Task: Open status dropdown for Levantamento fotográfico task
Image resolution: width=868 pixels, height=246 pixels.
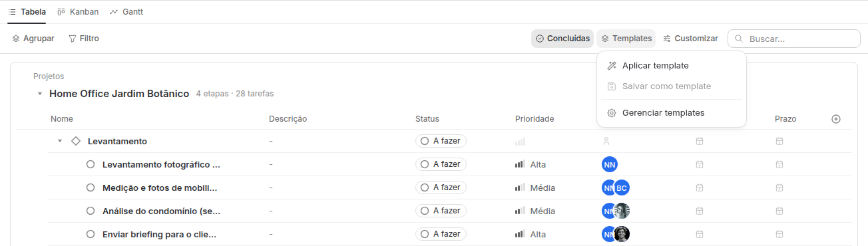Action: 441,164
